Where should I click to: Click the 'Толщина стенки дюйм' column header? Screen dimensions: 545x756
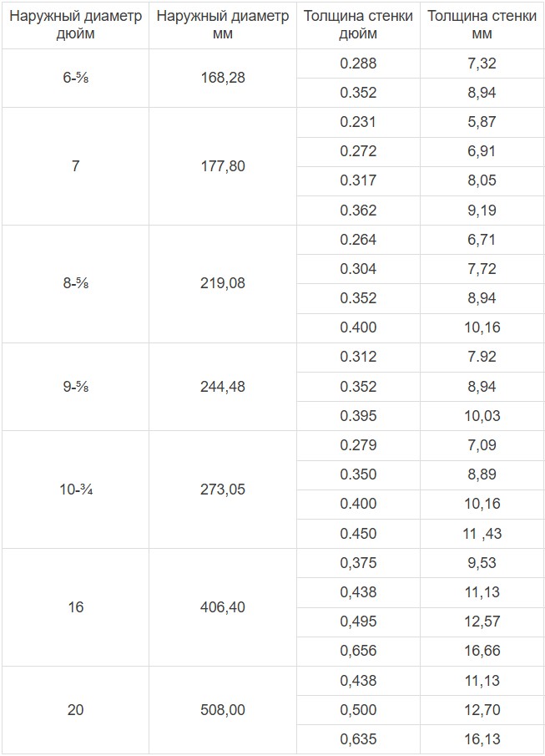click(358, 25)
